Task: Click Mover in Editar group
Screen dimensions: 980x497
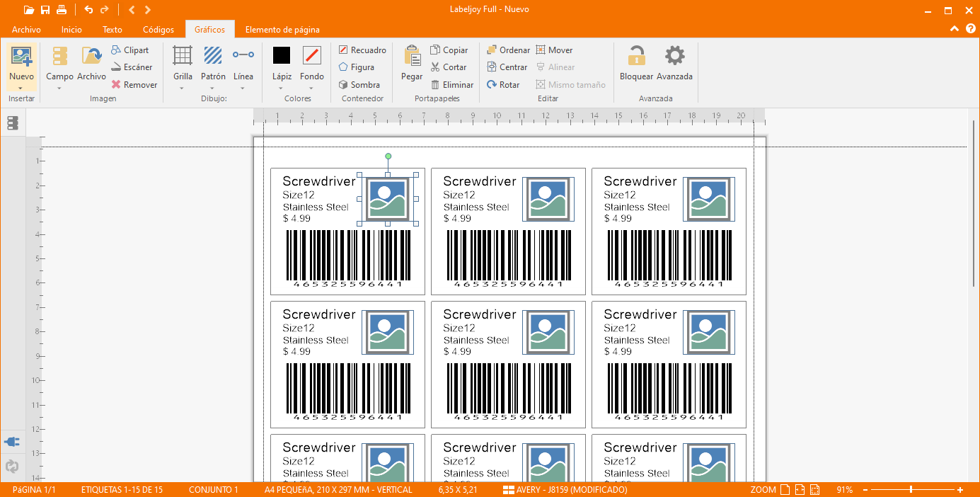Action: click(x=554, y=50)
